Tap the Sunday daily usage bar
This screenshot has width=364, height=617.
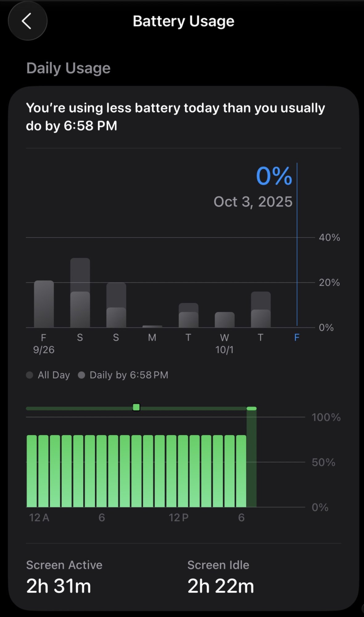click(116, 305)
